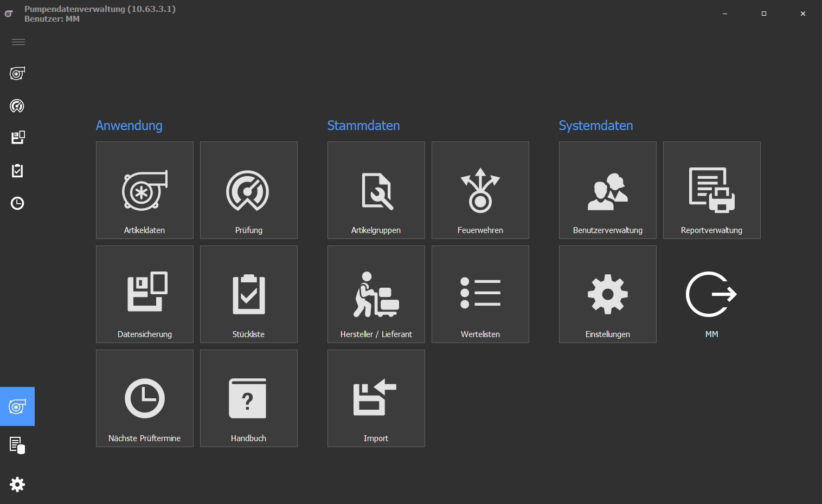Open the Reportverwaltung tile
This screenshot has height=504, width=822.
click(x=712, y=190)
